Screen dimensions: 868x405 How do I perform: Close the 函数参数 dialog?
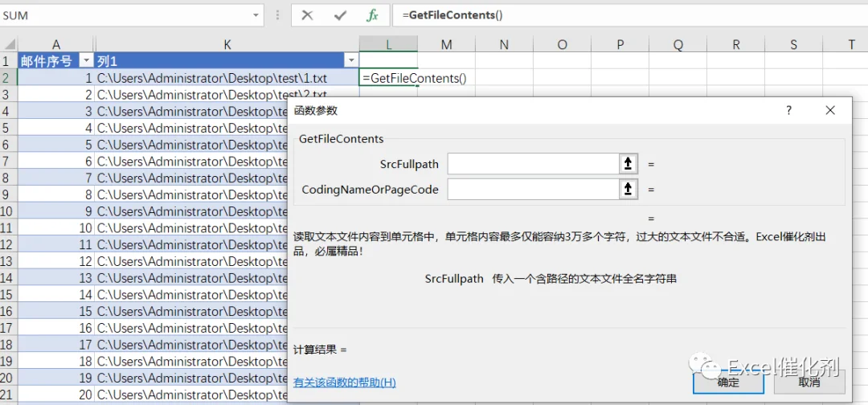829,110
